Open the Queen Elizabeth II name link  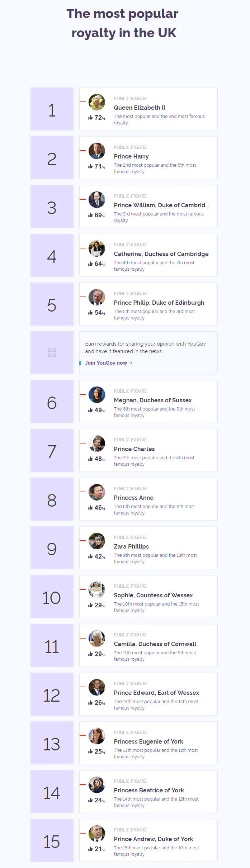140,108
